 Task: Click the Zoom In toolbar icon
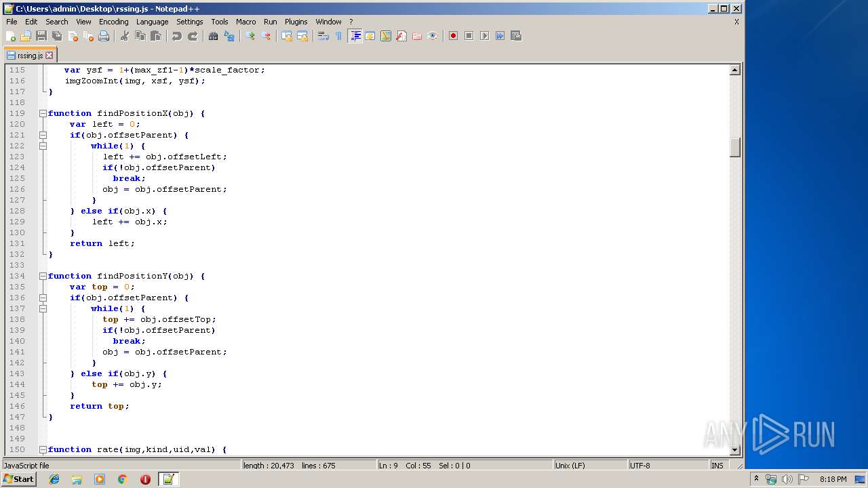tap(250, 36)
